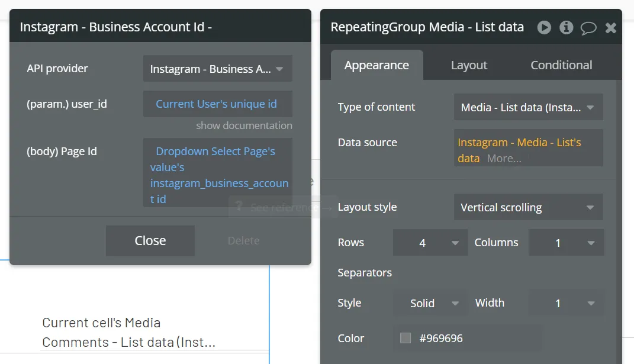Open the Conditional tab

561,65
